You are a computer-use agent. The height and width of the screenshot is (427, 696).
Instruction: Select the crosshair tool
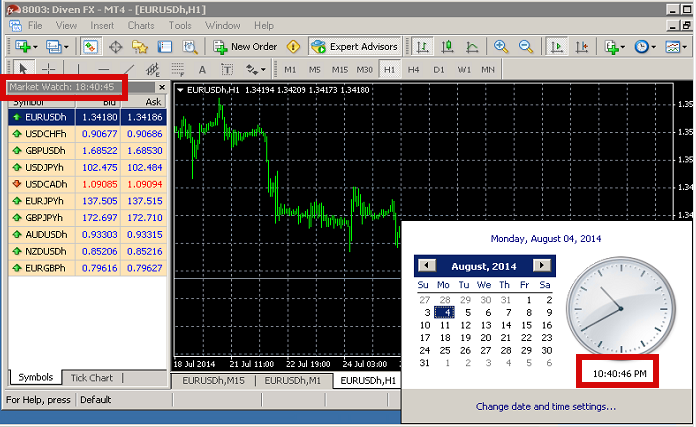pyautogui.click(x=48, y=69)
